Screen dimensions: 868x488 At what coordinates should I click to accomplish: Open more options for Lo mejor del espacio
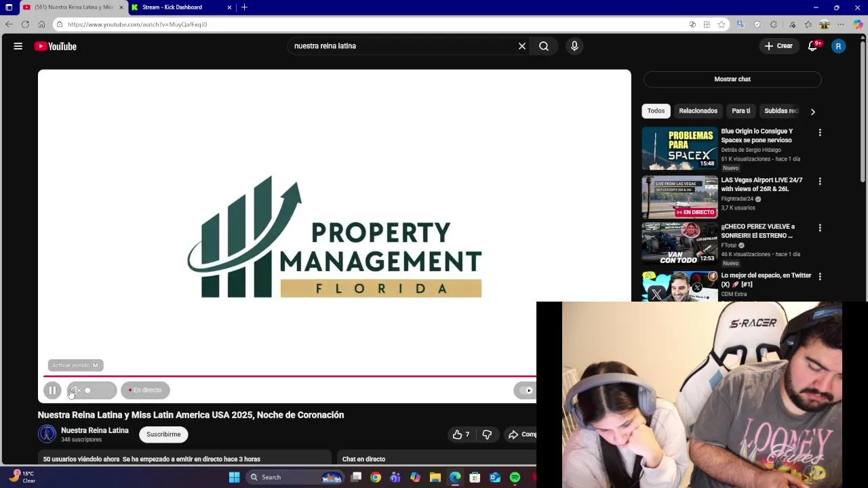click(x=820, y=277)
